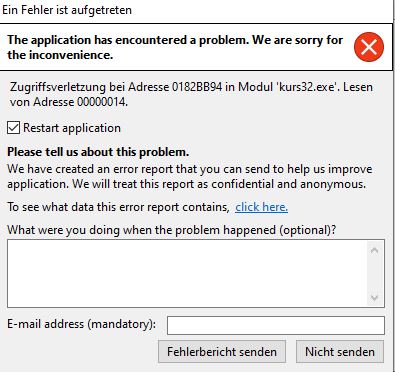Click the red error X icon
This screenshot has width=395, height=372.
pyautogui.click(x=369, y=47)
